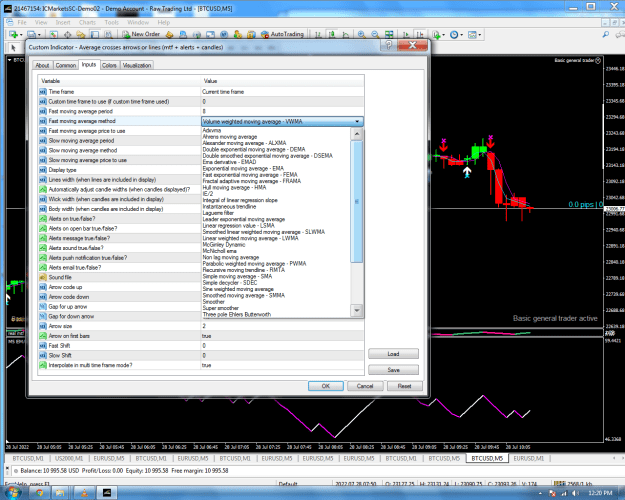
Task: Expand the New Chart dropdown arrow
Action: point(21,35)
